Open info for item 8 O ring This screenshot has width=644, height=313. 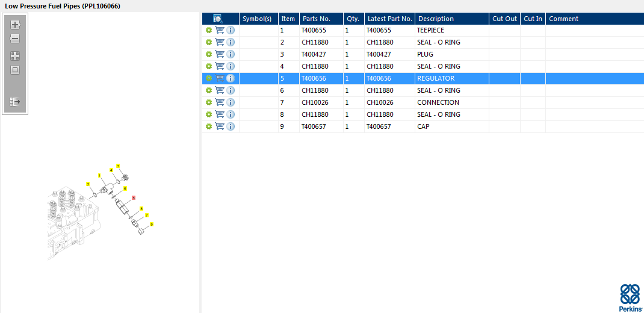[x=231, y=114]
